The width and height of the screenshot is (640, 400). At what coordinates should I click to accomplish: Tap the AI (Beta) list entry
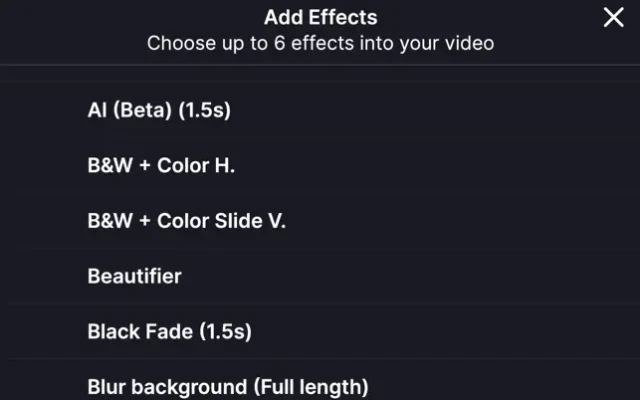159,111
